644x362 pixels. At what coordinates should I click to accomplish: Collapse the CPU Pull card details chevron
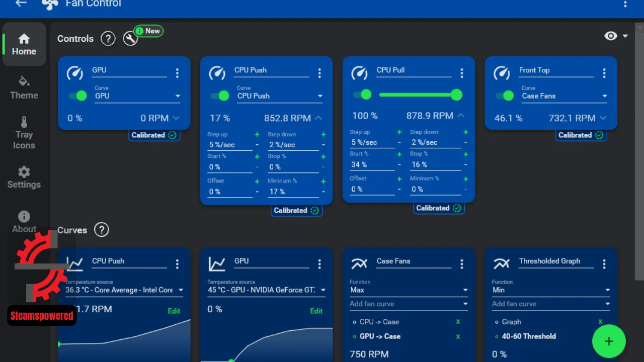click(461, 116)
